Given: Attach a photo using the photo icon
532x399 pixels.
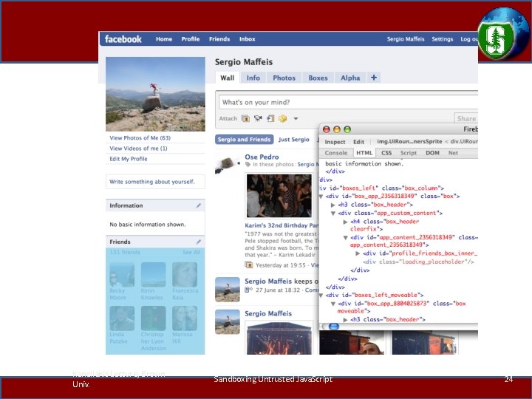Looking at the screenshot, I should click(245, 118).
